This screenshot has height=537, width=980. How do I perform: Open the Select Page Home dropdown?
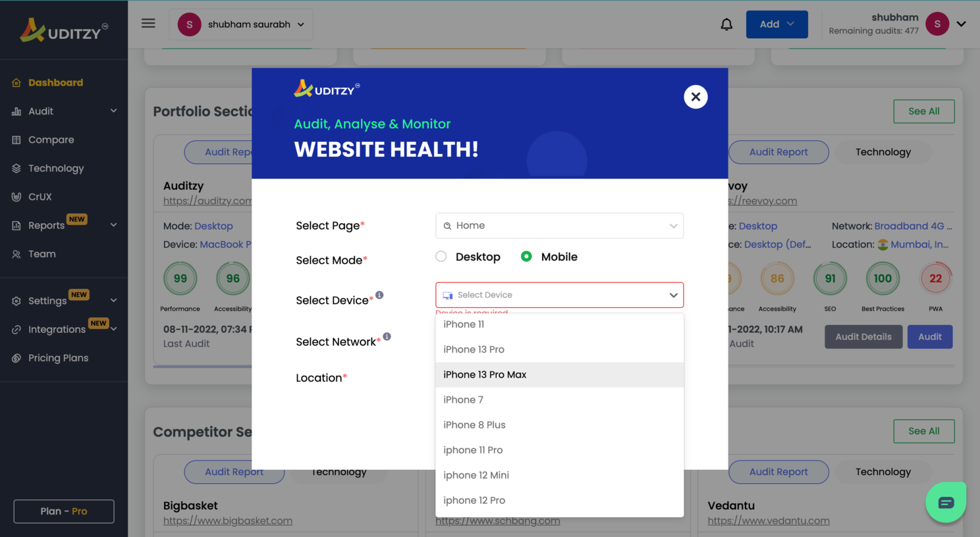(x=560, y=226)
